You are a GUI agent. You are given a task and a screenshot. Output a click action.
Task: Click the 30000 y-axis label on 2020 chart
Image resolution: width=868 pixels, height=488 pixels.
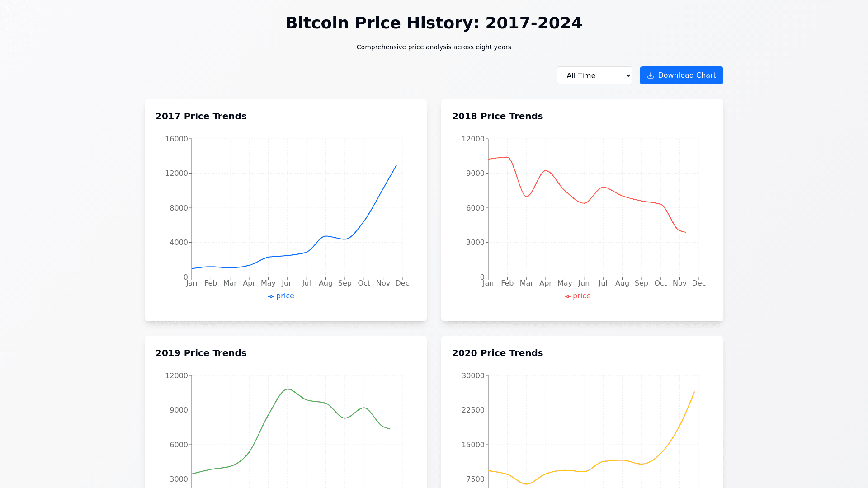(473, 375)
